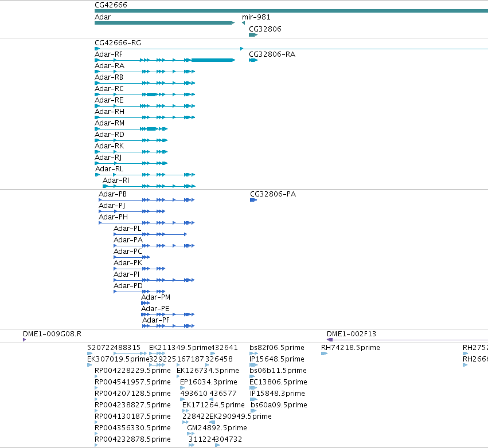488x448 pixels.
Task: Click the Adar-RJ transcript label
Action: point(108,158)
